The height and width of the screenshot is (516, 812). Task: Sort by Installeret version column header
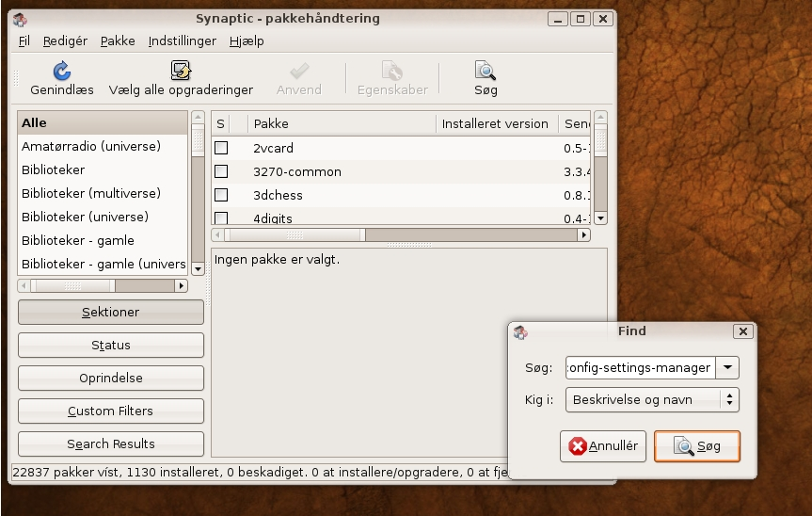[x=497, y=123]
